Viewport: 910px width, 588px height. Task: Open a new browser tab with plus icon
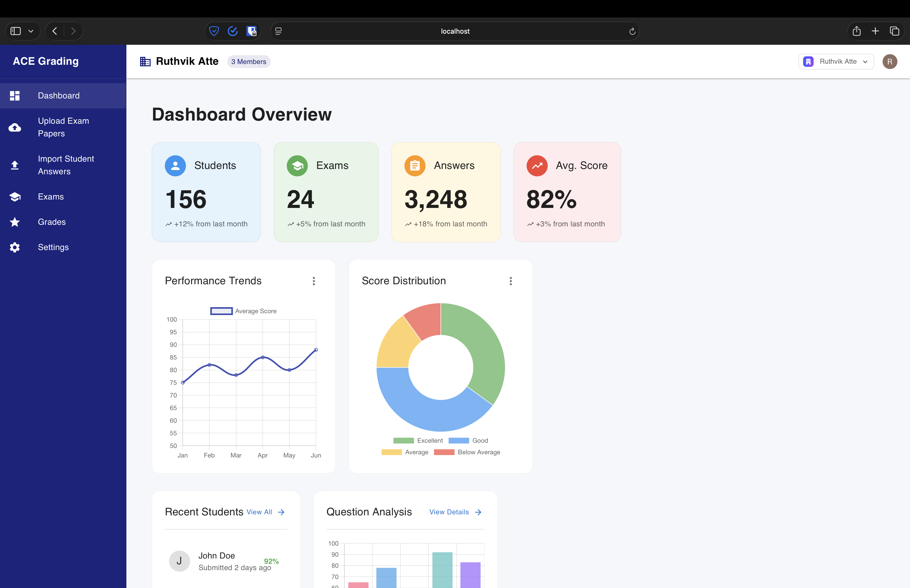[x=875, y=31]
